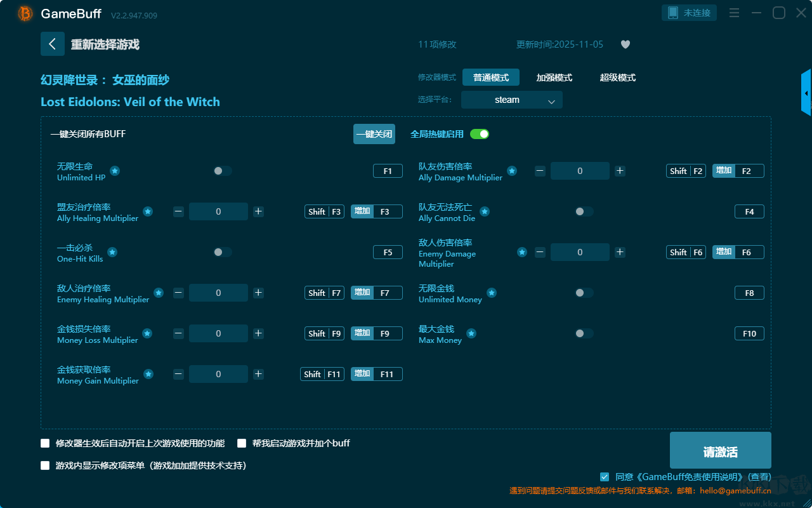Disable the 全局热键启用 global hotkey switch
The width and height of the screenshot is (812, 508).
click(480, 134)
